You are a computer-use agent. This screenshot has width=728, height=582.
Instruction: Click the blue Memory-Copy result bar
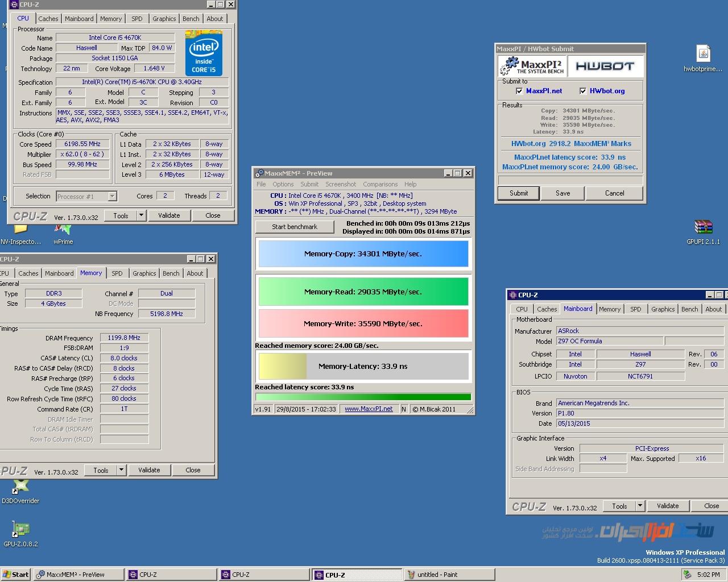point(363,253)
